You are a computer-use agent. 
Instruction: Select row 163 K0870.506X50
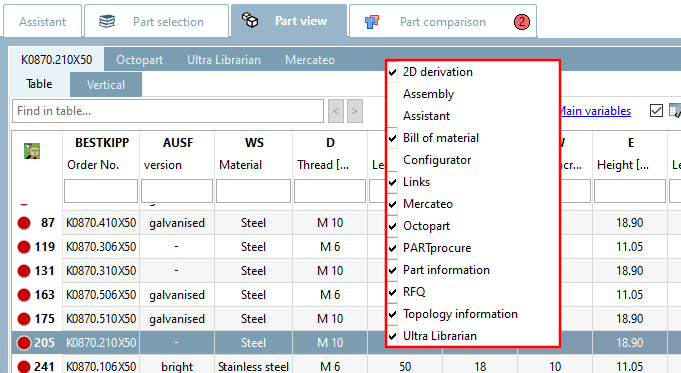tap(346, 295)
